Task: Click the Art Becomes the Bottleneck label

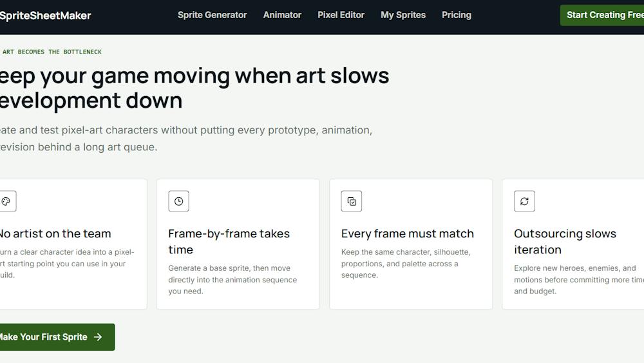Action: 51,52
